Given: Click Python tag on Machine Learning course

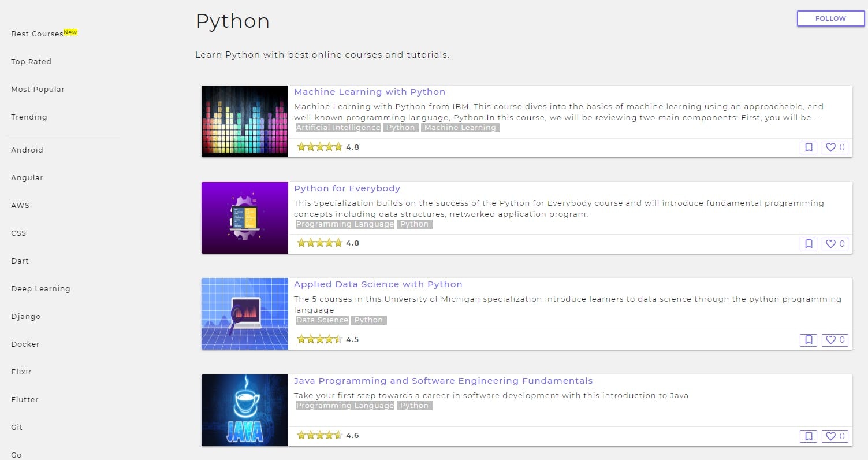Looking at the screenshot, I should tap(401, 128).
